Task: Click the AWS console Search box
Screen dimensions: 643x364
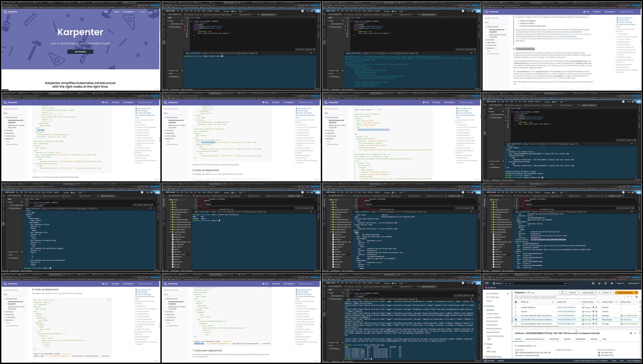Action: pos(537,283)
